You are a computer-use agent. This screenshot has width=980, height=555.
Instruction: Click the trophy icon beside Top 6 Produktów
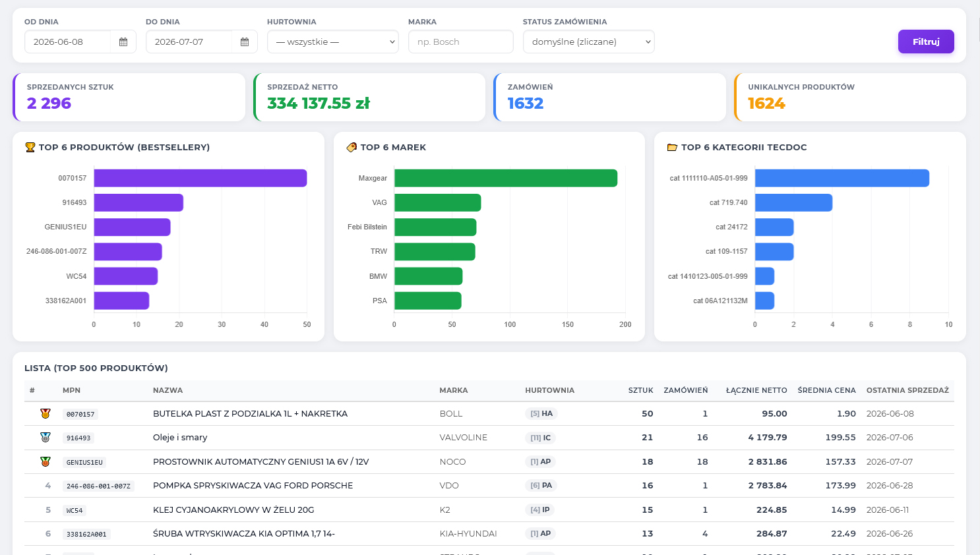coord(30,147)
